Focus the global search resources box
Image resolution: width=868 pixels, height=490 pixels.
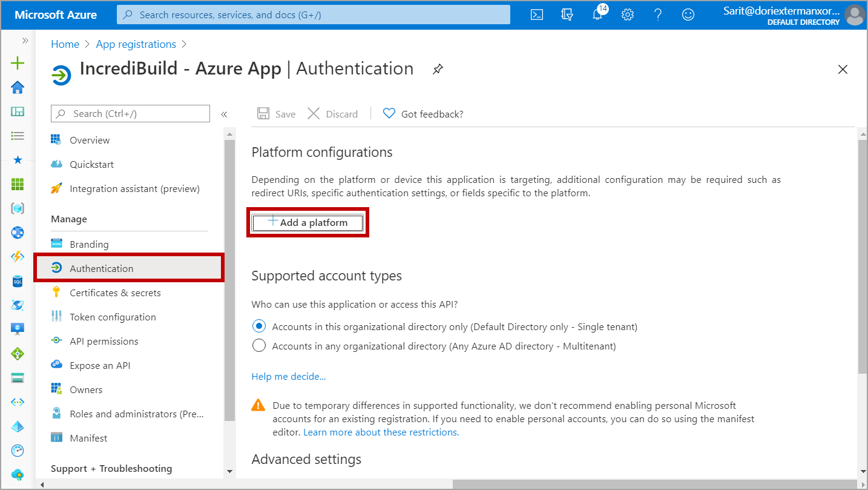click(314, 15)
